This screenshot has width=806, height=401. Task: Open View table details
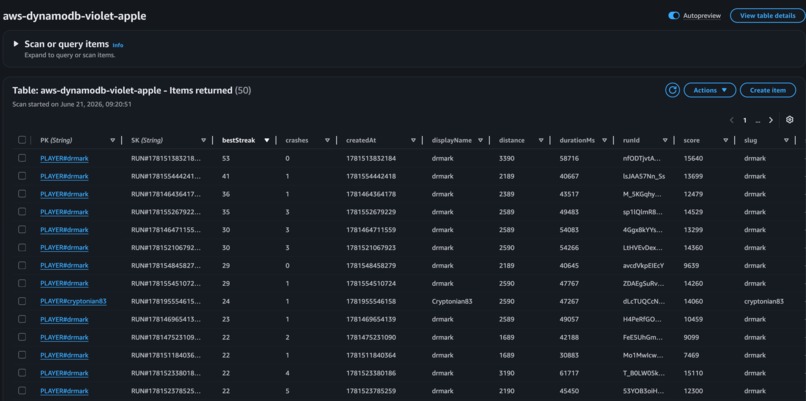[767, 16]
